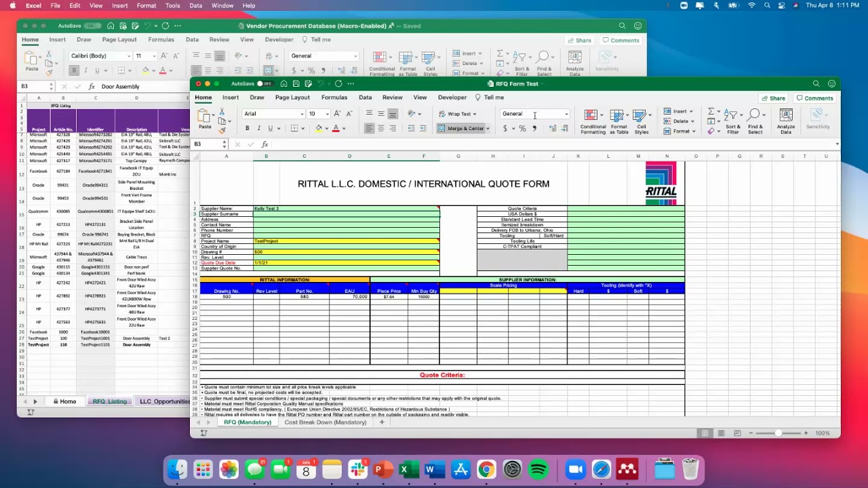Open Calibri (Body) font dropdown in Vendor Procurement Database
Viewport: 868px width, 488px height.
coord(129,56)
